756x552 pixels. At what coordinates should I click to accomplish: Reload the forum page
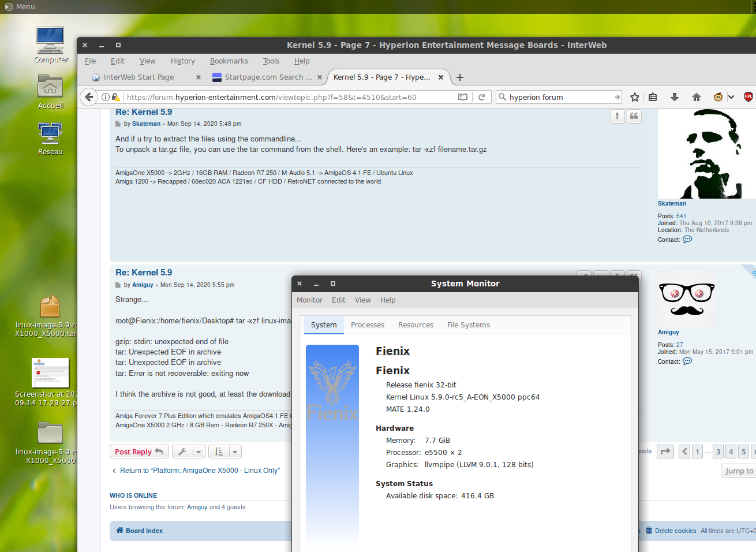(x=481, y=97)
